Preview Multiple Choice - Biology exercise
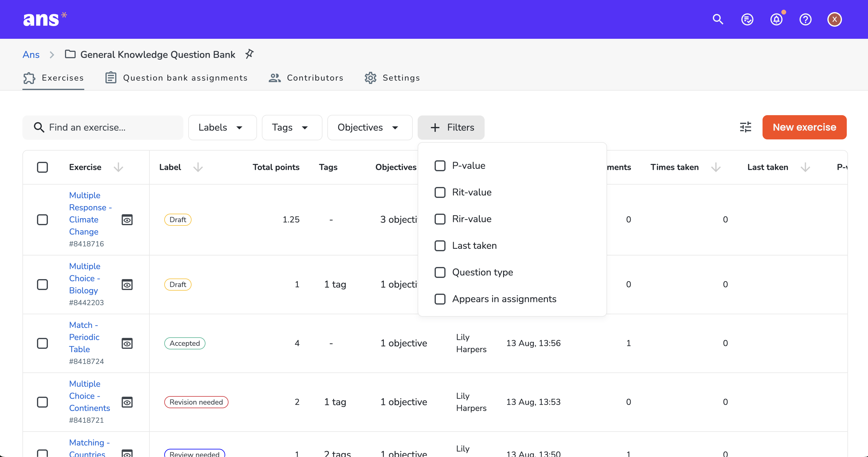The height and width of the screenshot is (457, 868). (x=127, y=285)
